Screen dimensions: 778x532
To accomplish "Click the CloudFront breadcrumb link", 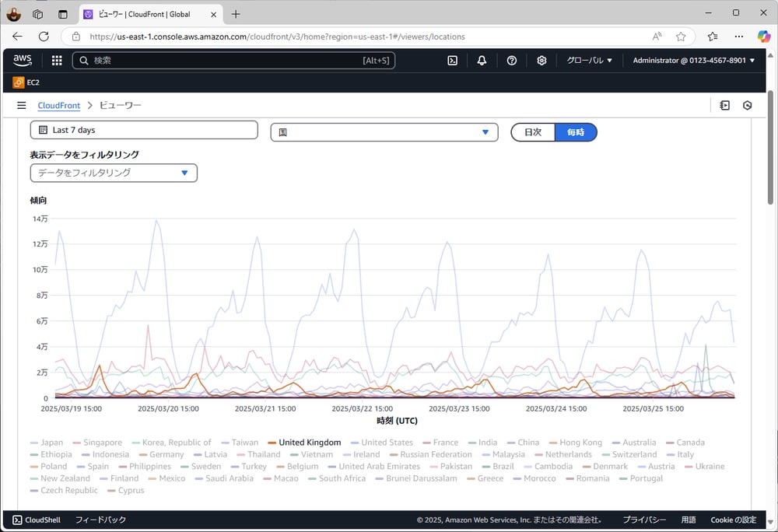I will pos(58,105).
